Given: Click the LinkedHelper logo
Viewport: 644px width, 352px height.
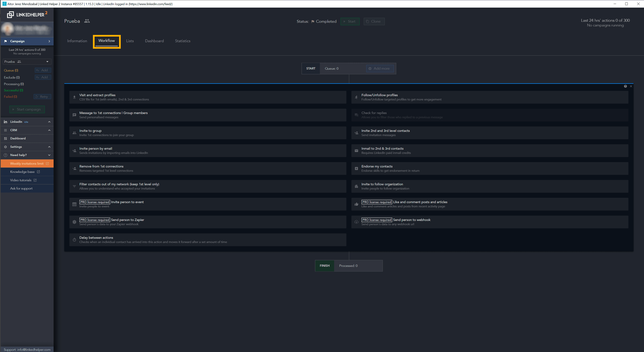Looking at the screenshot, I should click(x=27, y=14).
